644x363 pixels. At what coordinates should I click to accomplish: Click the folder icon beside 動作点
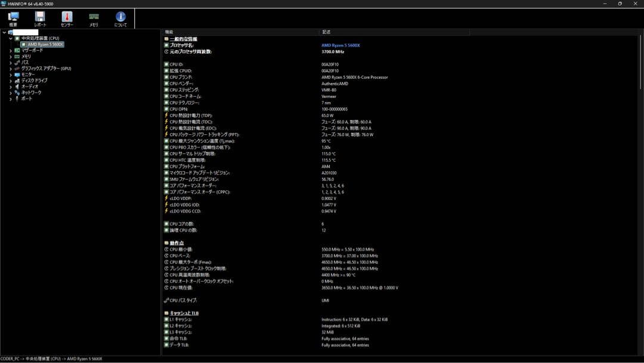point(166,243)
